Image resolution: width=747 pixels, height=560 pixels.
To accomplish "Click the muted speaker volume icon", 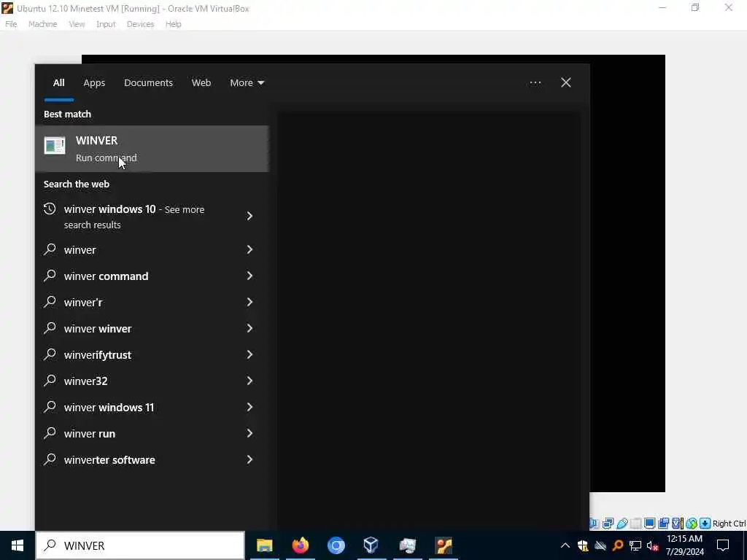I will 653,546.
